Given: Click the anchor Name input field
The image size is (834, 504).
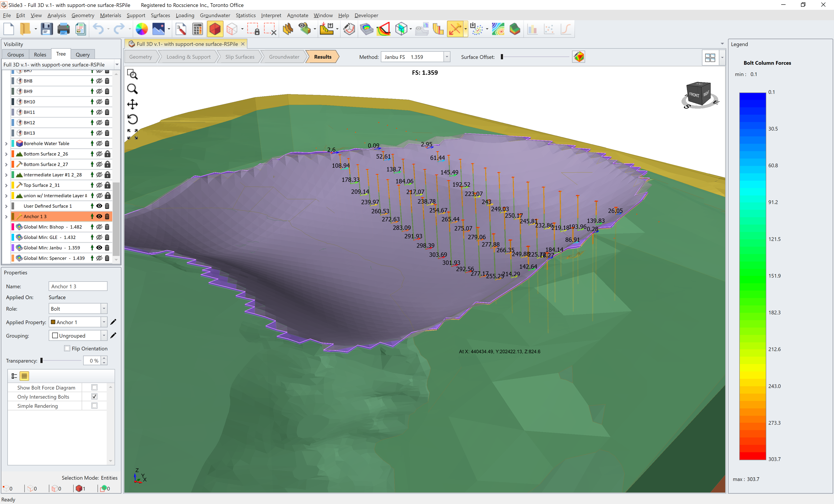Looking at the screenshot, I should click(78, 286).
